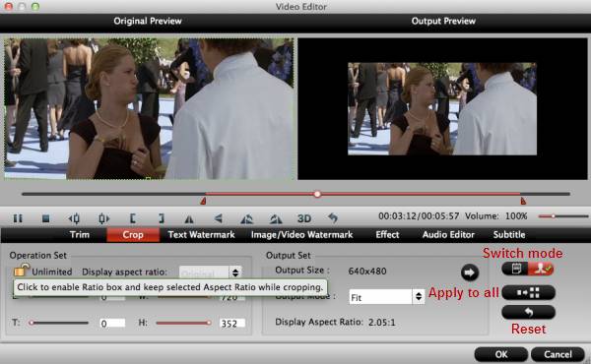Cancel the video editor dialog
This screenshot has height=364, width=591.
[x=558, y=354]
